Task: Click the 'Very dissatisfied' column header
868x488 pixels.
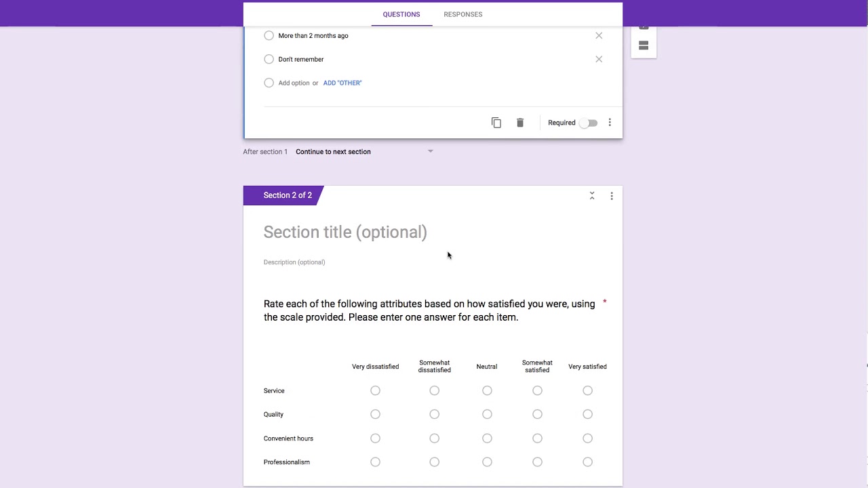Action: [x=375, y=367]
